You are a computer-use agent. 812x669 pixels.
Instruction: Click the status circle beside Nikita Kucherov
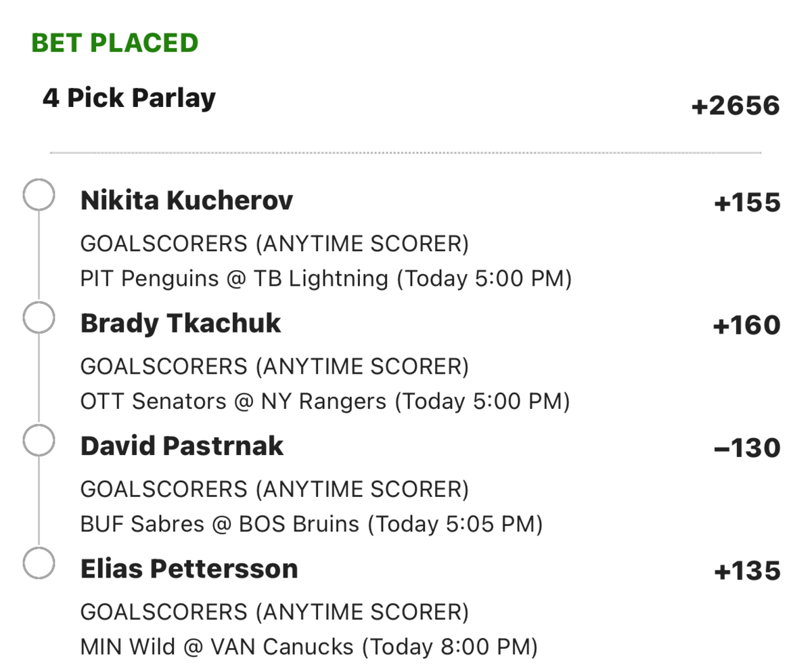tap(39, 195)
